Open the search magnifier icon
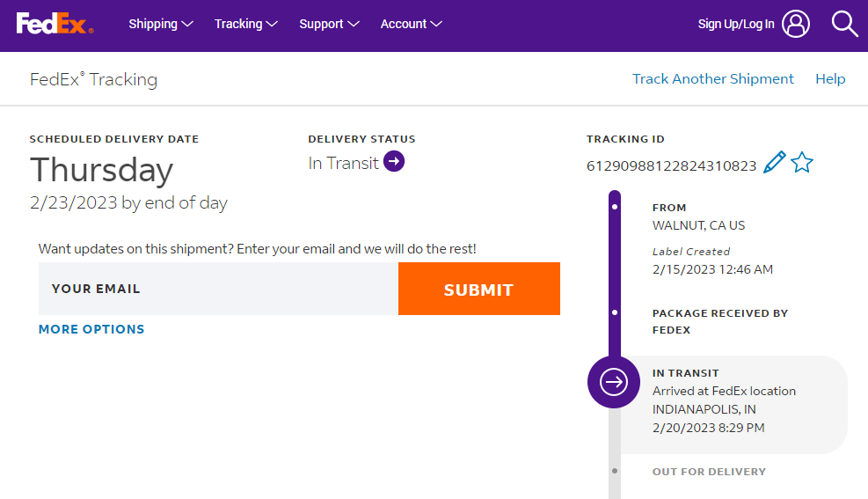This screenshot has width=868, height=499. (844, 24)
